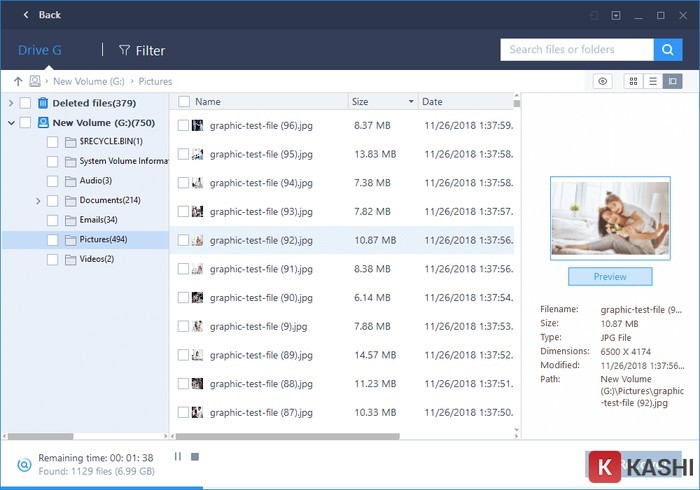
Task: Click the folder tree horizontal scrollbar
Action: click(x=41, y=436)
